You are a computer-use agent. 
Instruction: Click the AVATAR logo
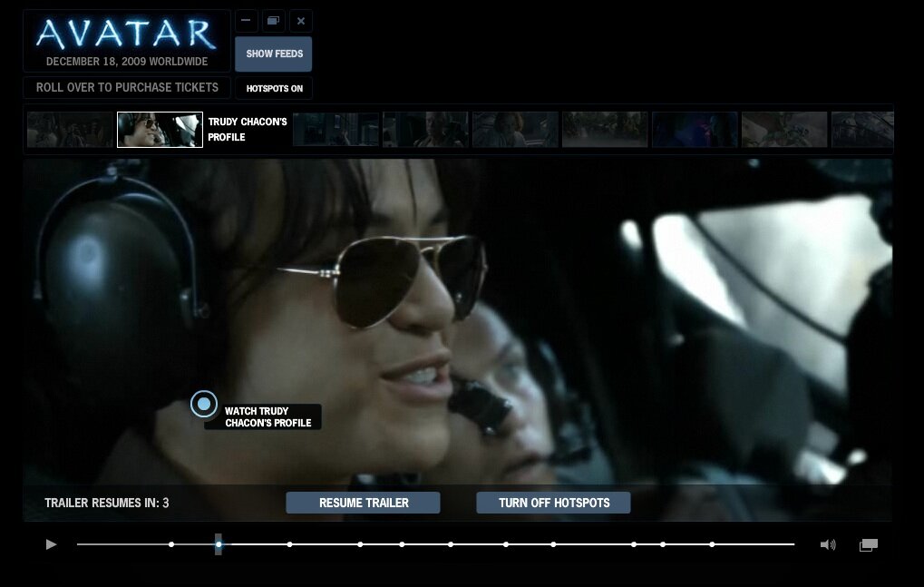tap(126, 34)
